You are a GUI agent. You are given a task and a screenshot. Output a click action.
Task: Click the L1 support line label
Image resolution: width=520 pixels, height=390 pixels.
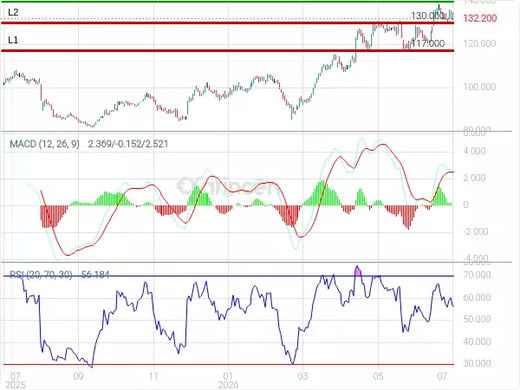tap(13, 40)
